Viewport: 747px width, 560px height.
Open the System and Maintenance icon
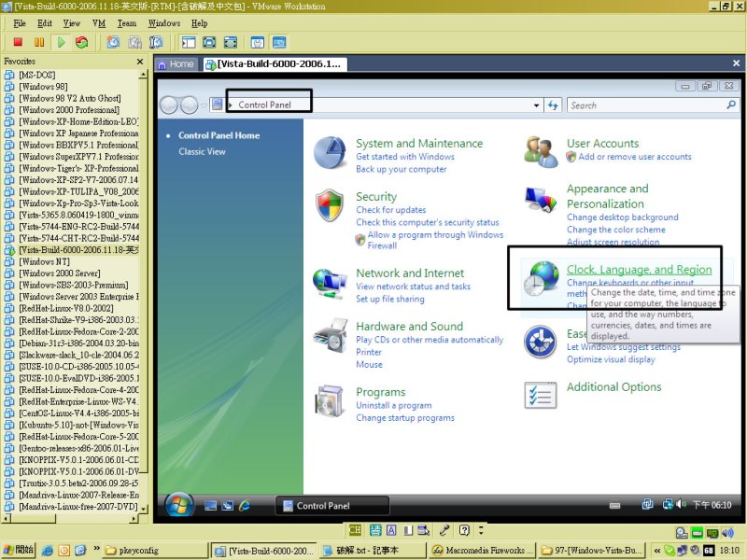pos(330,152)
